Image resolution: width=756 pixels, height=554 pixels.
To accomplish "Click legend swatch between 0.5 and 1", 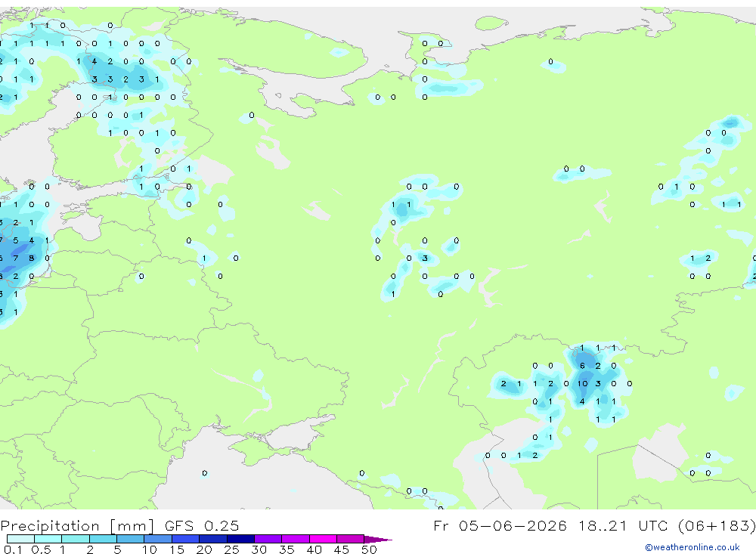I will click(48, 539).
